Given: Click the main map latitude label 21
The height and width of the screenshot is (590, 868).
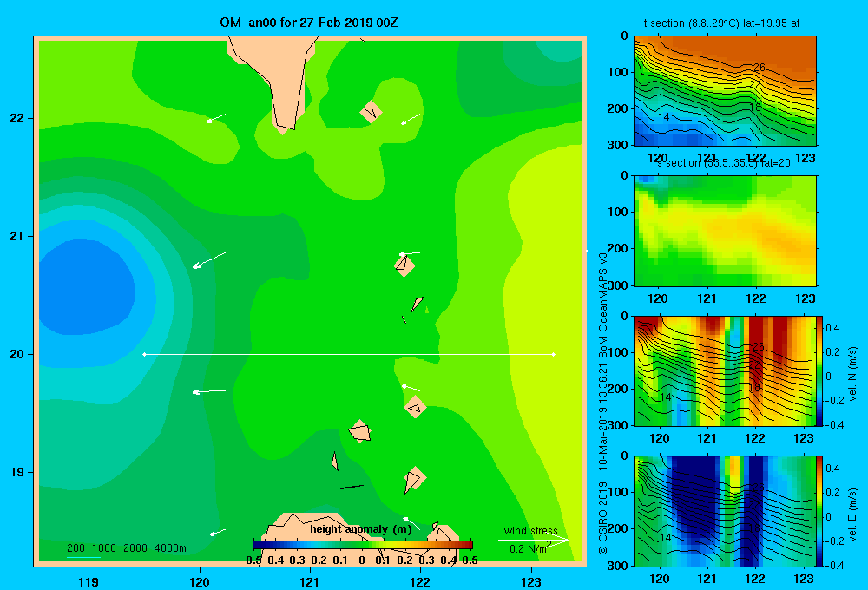Looking at the screenshot, I should coord(16,236).
